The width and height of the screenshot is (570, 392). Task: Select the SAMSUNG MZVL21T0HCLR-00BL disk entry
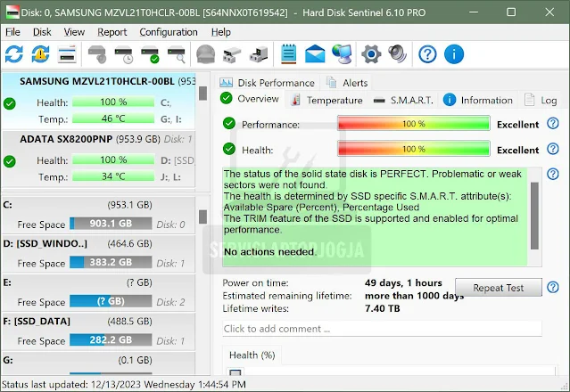tap(98, 101)
